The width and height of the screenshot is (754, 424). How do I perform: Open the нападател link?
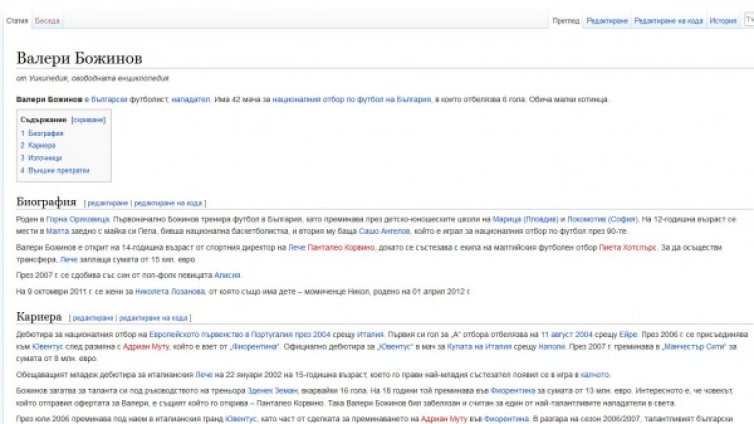[190, 100]
